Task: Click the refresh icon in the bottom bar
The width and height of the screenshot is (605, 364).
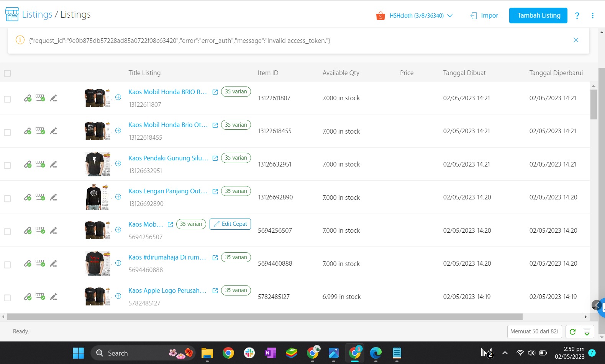Action: [572, 332]
